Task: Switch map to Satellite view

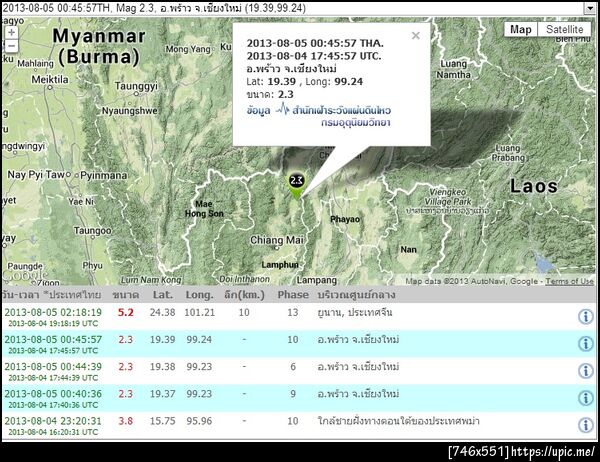Action: 564,29
